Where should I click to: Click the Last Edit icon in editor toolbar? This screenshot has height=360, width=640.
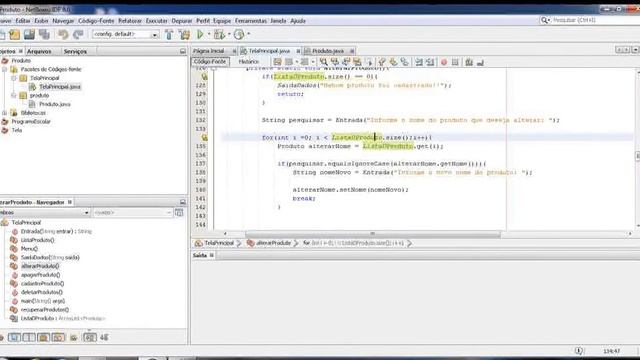278,62
